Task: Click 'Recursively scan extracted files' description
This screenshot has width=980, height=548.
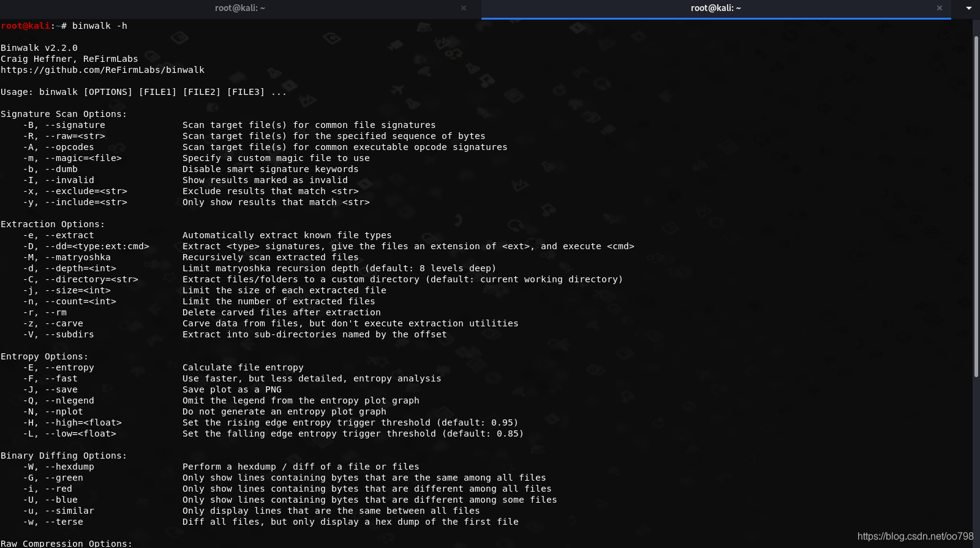Action: [x=271, y=257]
